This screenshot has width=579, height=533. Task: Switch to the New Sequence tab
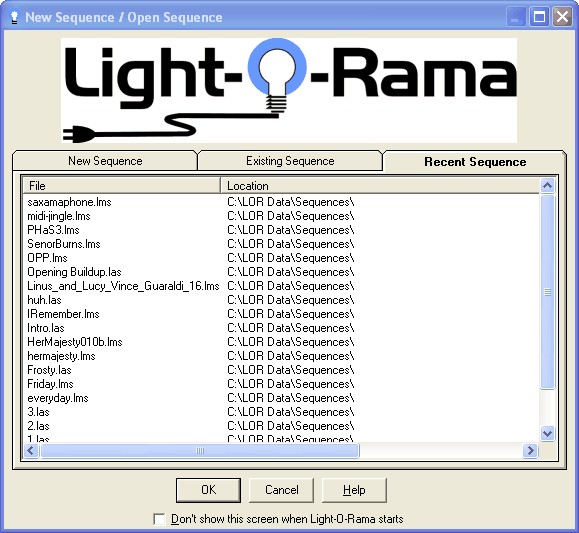pos(105,161)
